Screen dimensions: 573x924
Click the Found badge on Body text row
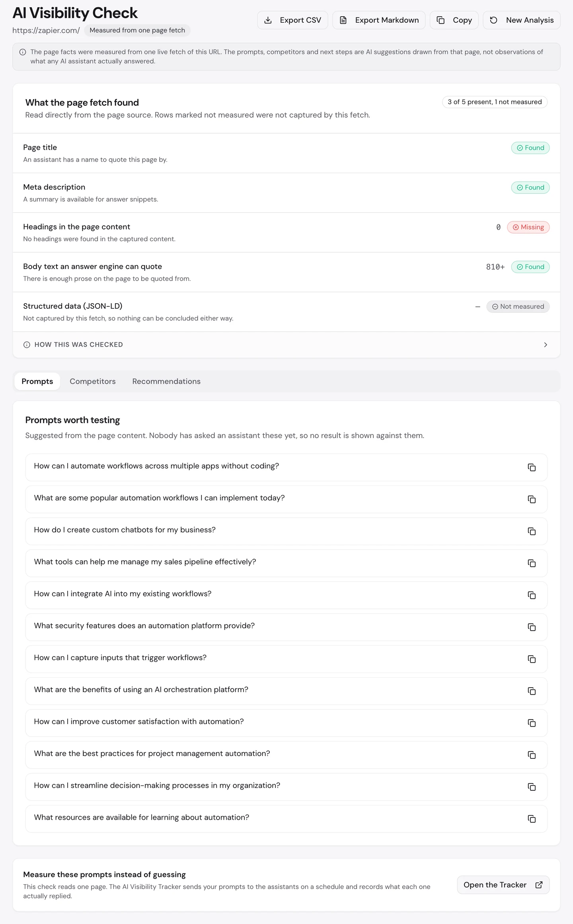530,267
